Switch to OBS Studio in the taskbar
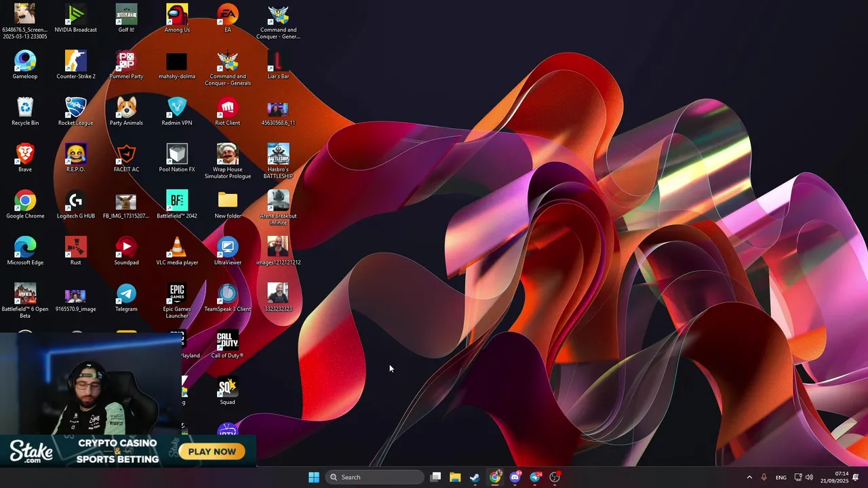The width and height of the screenshot is (868, 488). (555, 477)
